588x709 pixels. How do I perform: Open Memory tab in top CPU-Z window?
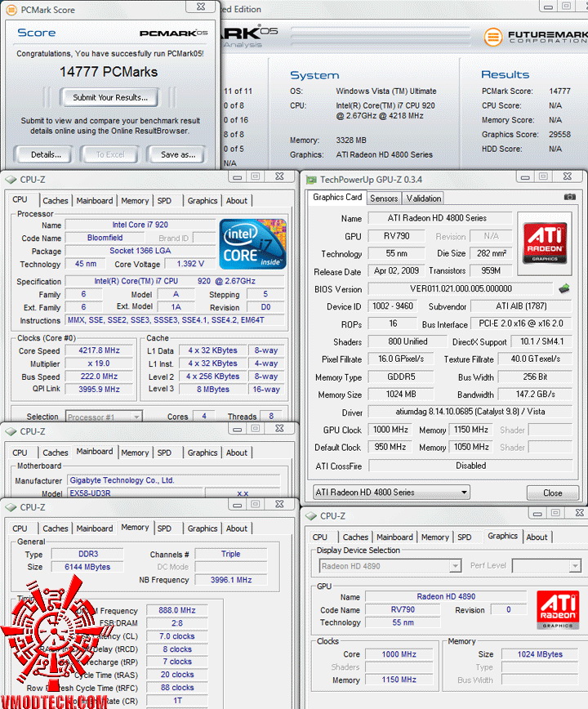135,201
